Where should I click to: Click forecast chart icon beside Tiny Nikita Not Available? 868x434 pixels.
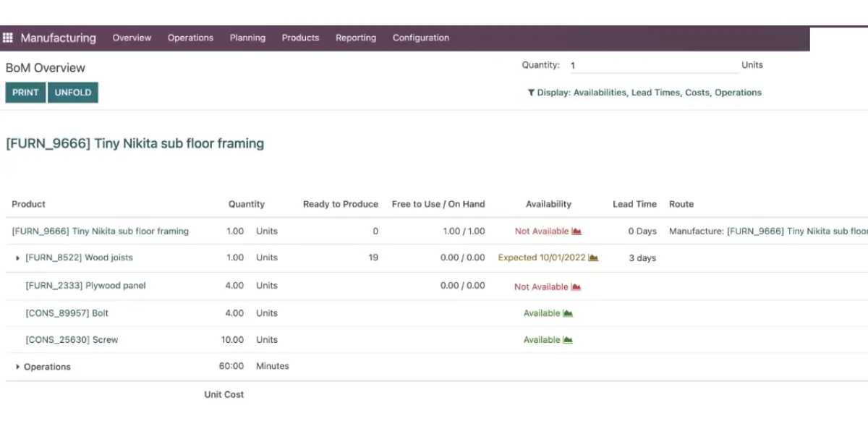click(x=576, y=231)
